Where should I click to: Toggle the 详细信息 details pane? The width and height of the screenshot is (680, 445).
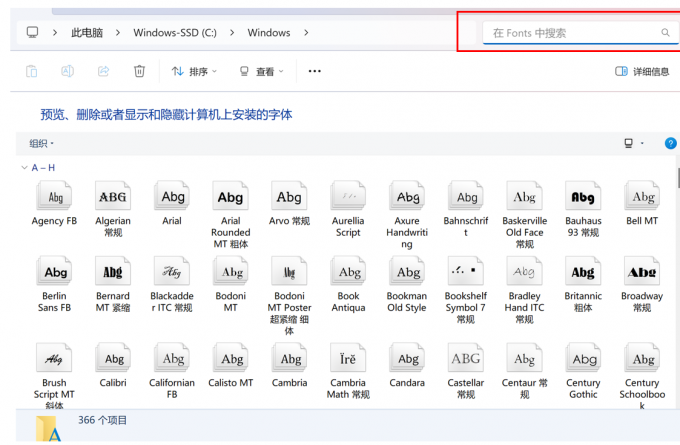pos(642,72)
